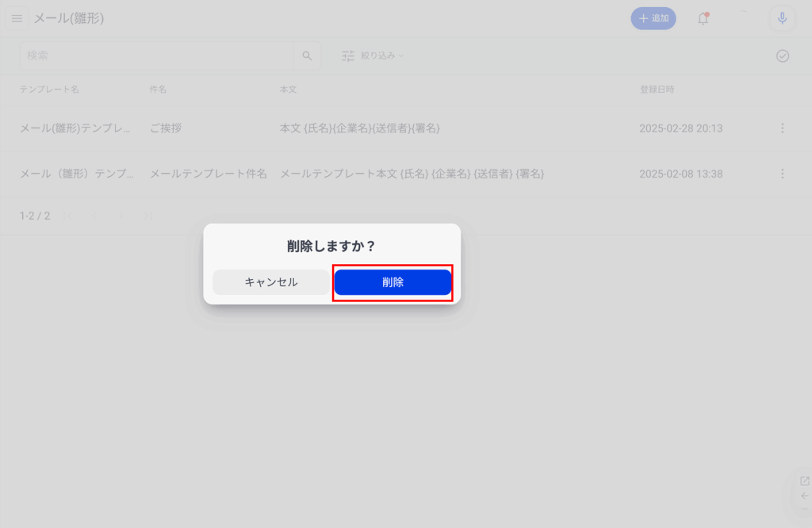
Task: Click the 登録日時 column header
Action: coord(657,90)
